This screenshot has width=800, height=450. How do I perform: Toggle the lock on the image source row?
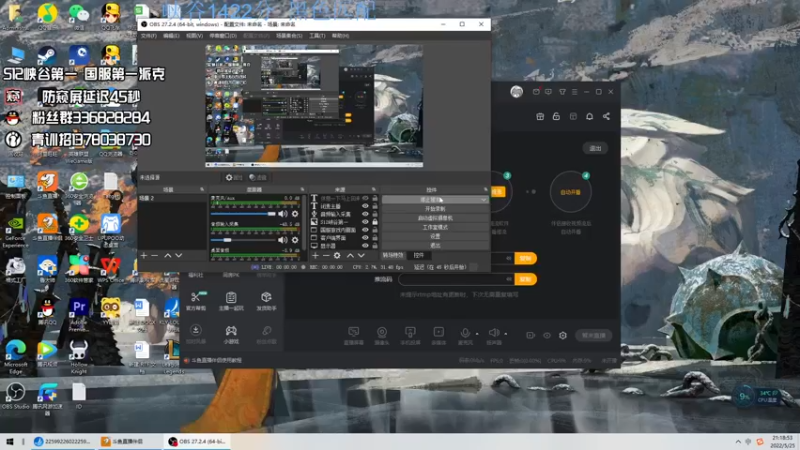(x=375, y=222)
